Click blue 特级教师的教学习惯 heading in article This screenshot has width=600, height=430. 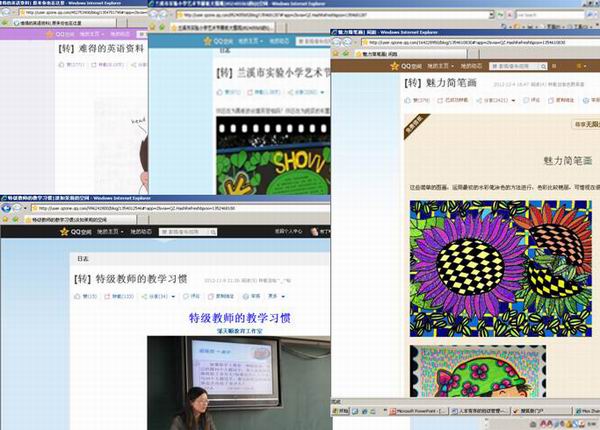point(240,318)
